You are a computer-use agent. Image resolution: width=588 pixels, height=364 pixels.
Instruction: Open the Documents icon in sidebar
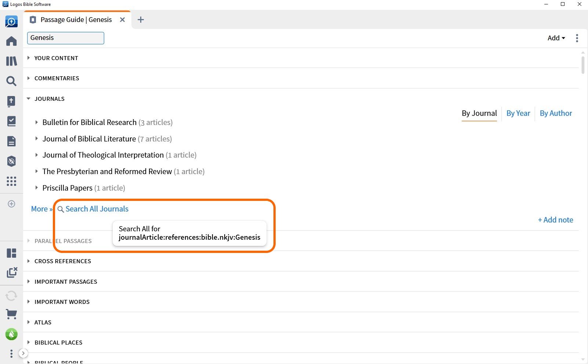11,141
